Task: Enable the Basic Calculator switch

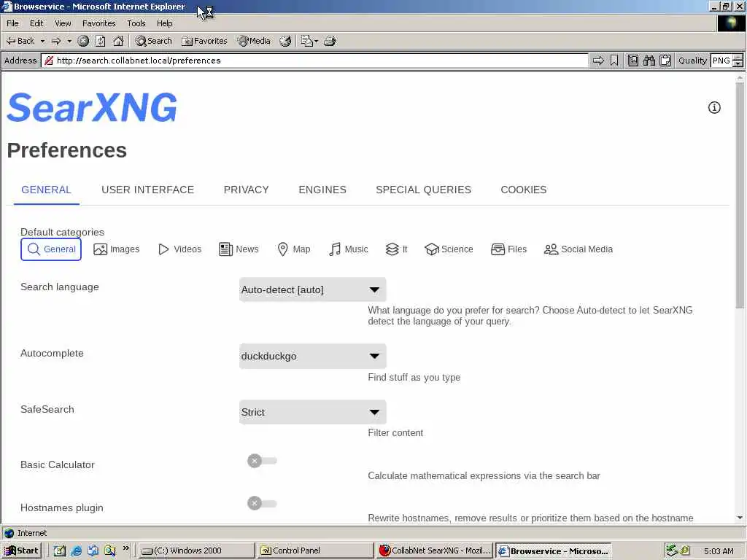Action: [x=262, y=461]
